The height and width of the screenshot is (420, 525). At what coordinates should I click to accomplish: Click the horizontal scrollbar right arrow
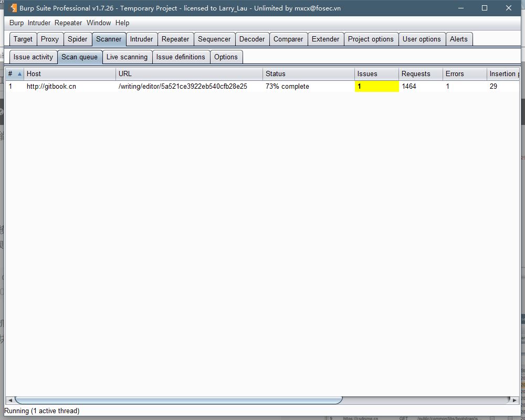coord(514,400)
